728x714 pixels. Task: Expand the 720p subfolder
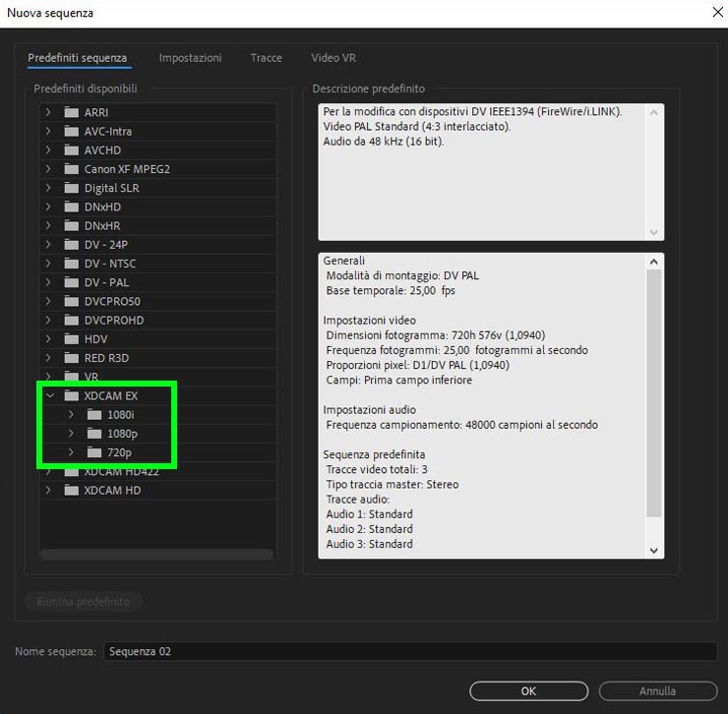71,452
